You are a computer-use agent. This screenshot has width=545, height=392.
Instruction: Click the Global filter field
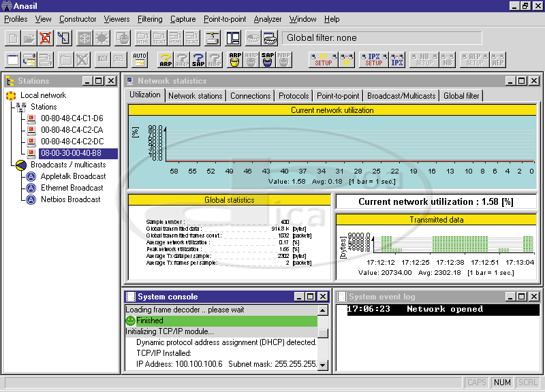(x=381, y=38)
